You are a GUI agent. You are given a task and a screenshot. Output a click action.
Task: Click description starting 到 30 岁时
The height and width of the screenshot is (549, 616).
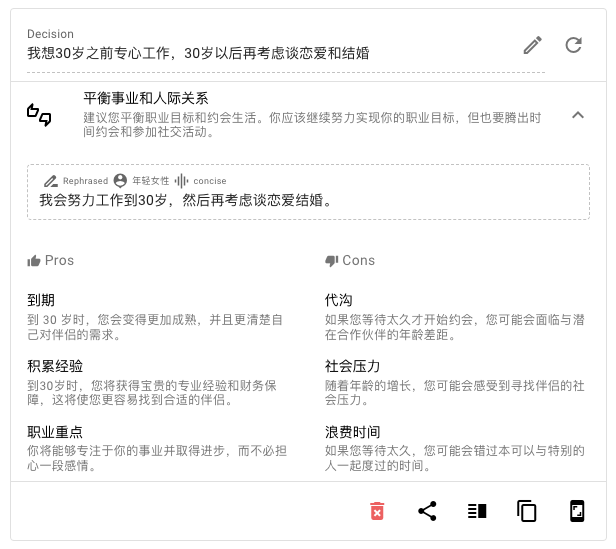(155, 327)
